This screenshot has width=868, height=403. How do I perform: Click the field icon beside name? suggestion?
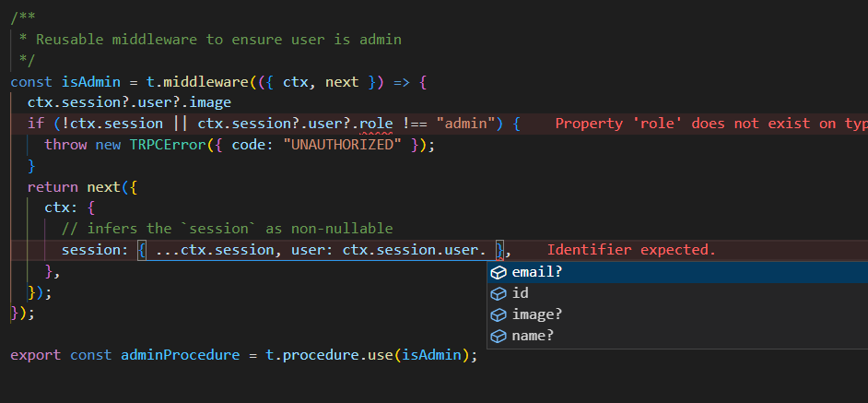499,336
